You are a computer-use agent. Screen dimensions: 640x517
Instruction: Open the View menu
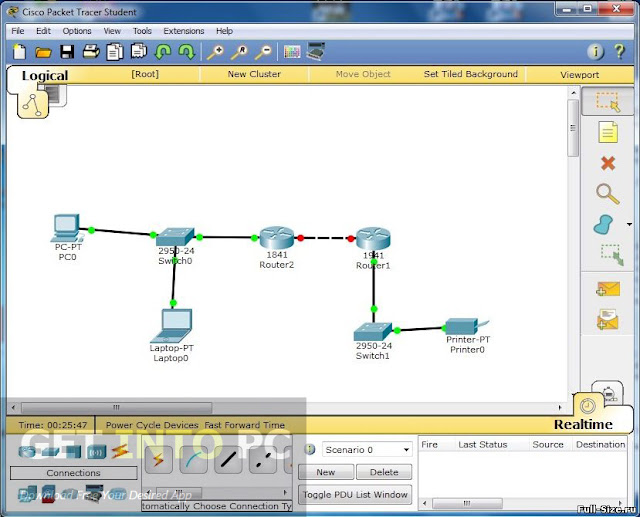point(112,31)
